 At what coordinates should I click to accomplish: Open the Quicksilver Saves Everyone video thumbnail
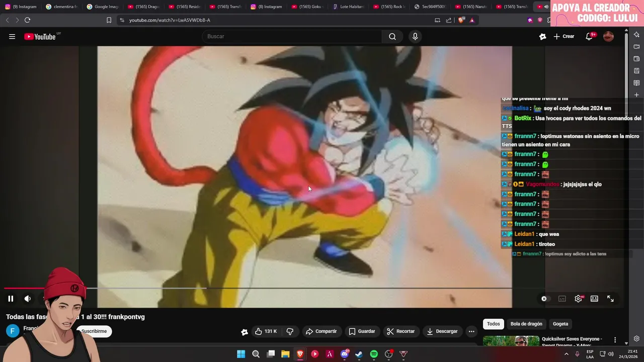511,341
